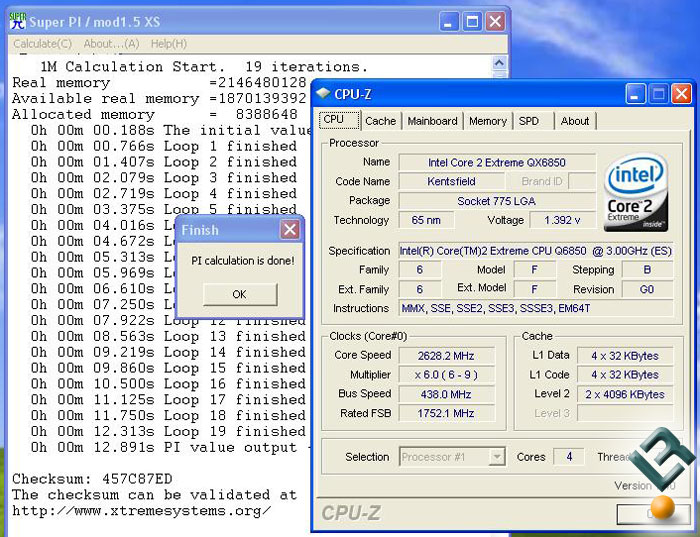The width and height of the screenshot is (700, 537).
Task: Click the Cores value 4
Action: click(x=569, y=457)
